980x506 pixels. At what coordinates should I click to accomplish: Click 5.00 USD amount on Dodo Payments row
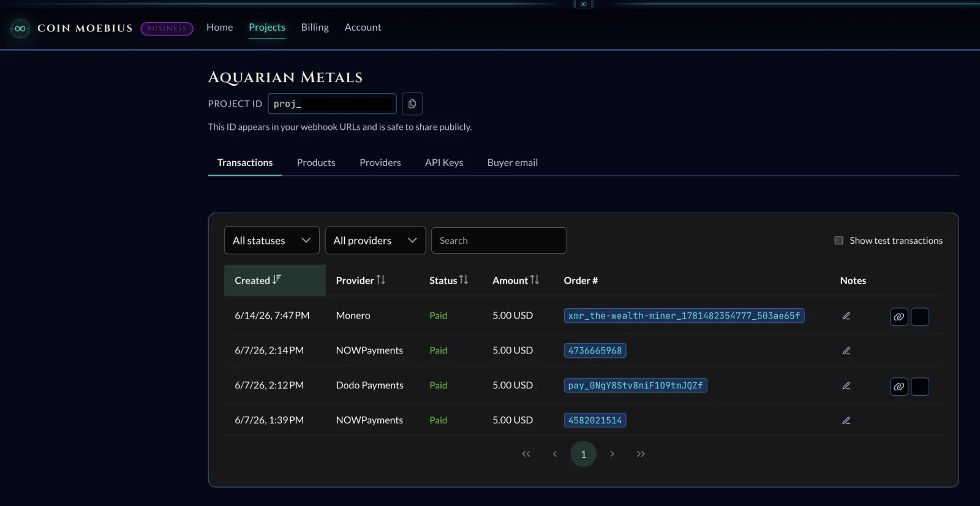coord(513,385)
